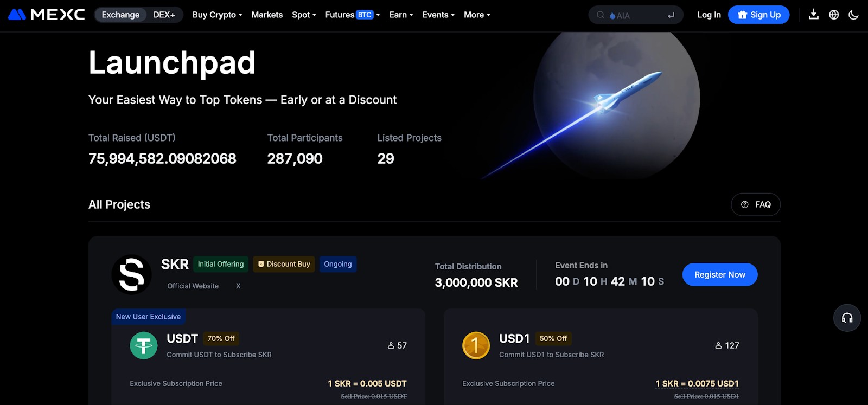Click the USD1 gold coin icon

coord(476,345)
